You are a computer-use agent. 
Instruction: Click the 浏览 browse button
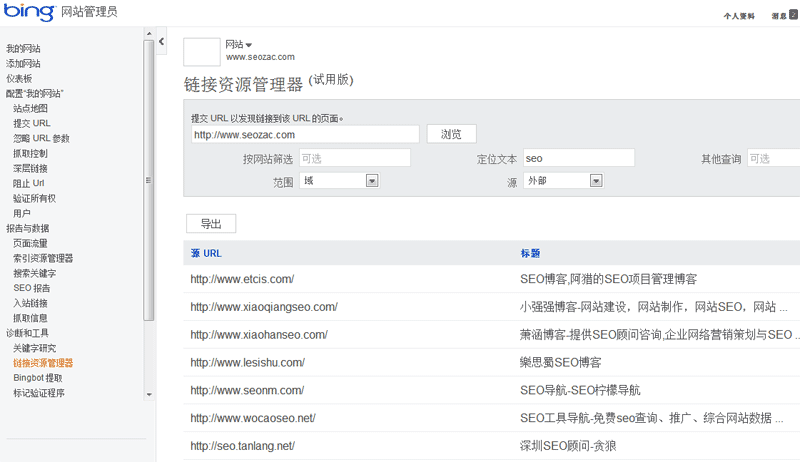point(451,134)
